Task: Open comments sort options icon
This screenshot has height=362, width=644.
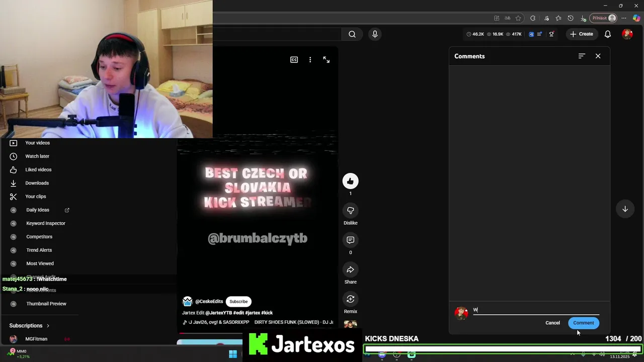Action: [582, 56]
